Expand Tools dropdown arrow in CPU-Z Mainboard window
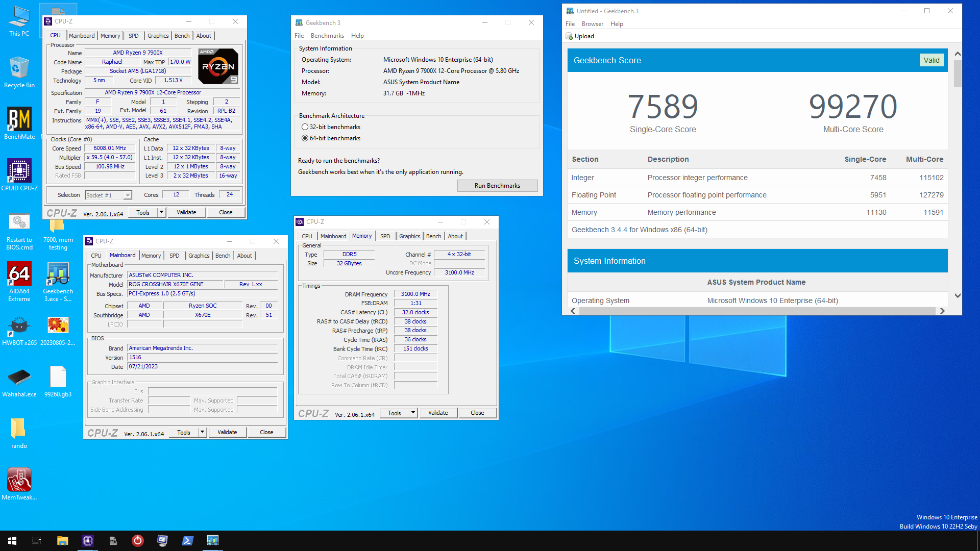 (202, 432)
